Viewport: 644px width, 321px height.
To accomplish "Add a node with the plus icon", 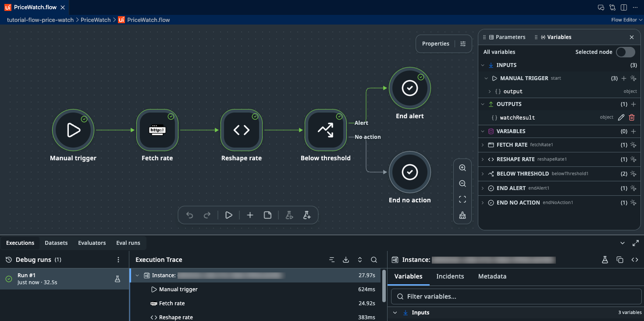I will tap(250, 215).
